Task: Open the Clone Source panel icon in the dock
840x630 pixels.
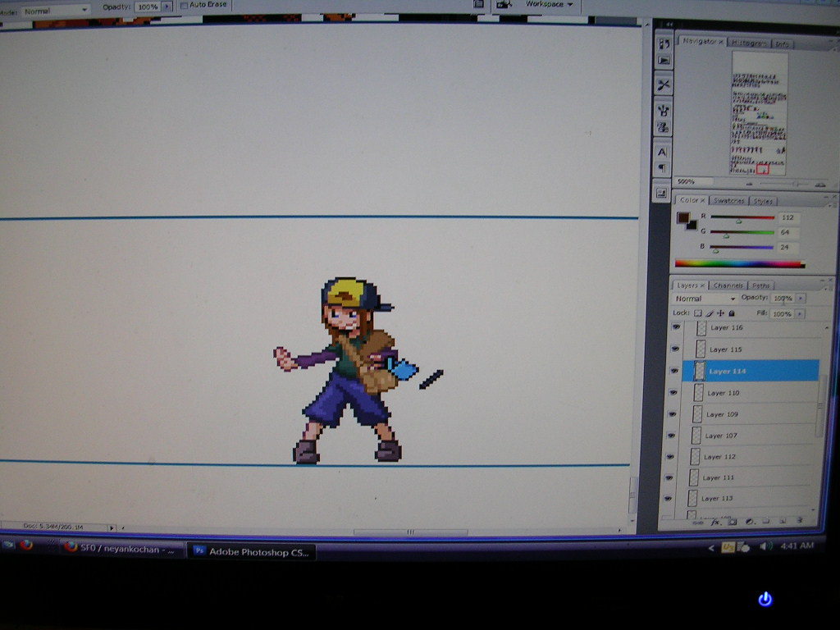Action: click(x=663, y=127)
